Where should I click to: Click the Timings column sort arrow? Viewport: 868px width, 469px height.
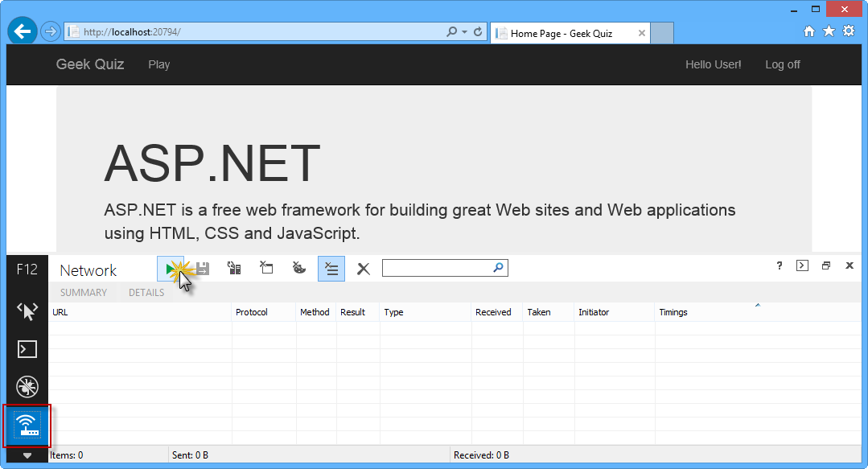756,305
